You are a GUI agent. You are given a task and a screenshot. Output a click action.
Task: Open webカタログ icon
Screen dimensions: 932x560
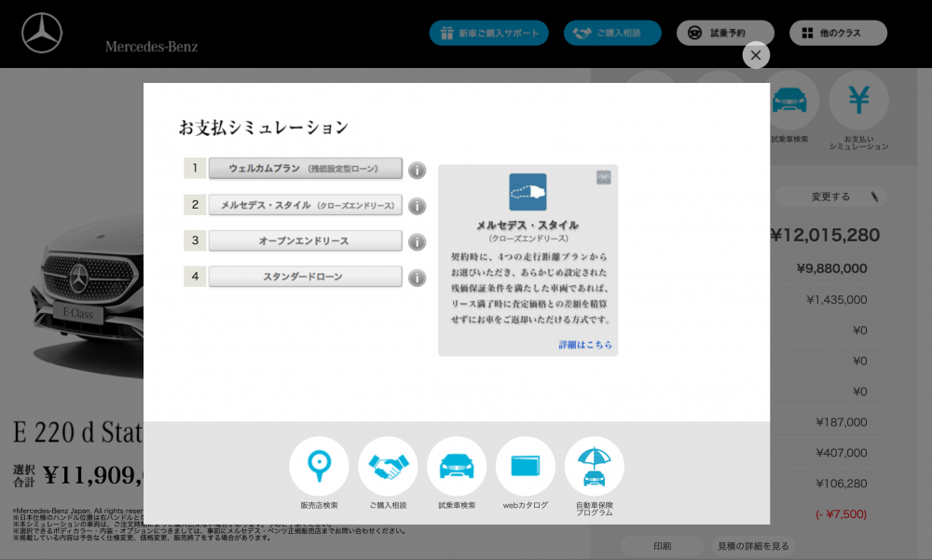(526, 467)
